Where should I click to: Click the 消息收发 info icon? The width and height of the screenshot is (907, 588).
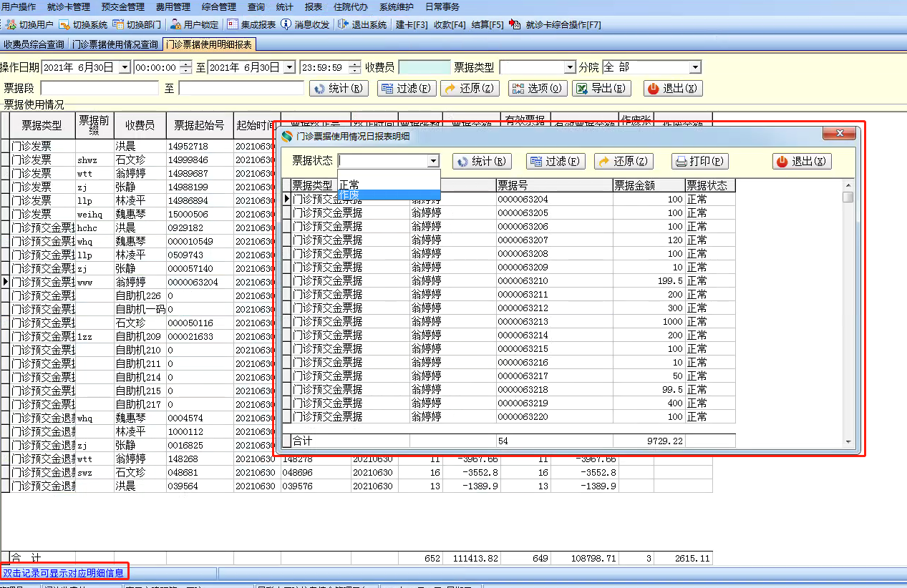(x=286, y=24)
